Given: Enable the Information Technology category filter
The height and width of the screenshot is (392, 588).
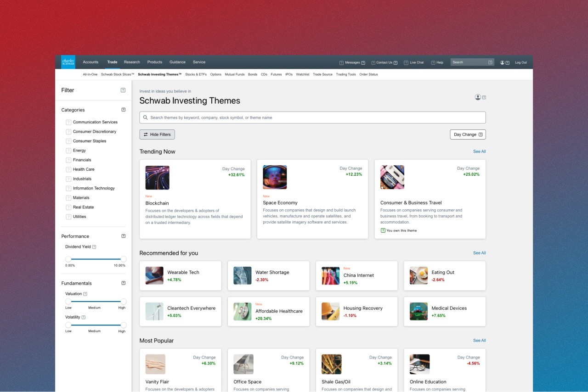Looking at the screenshot, I should click(x=68, y=188).
